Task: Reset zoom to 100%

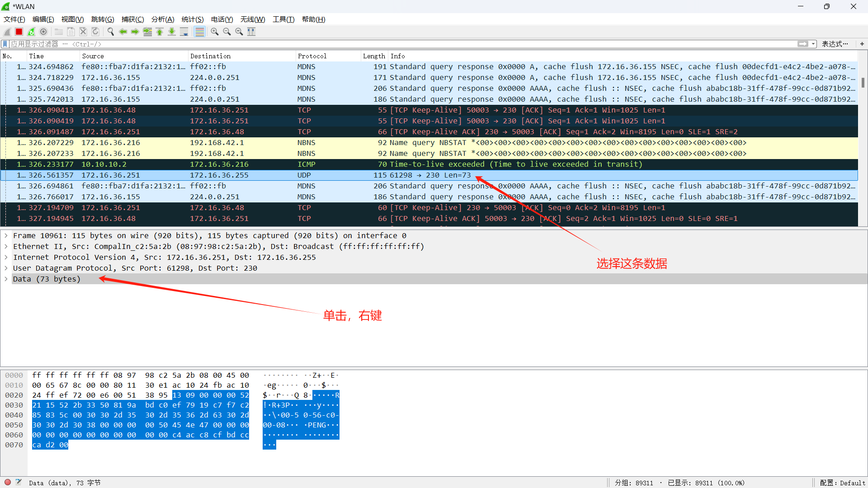Action: pyautogui.click(x=240, y=32)
